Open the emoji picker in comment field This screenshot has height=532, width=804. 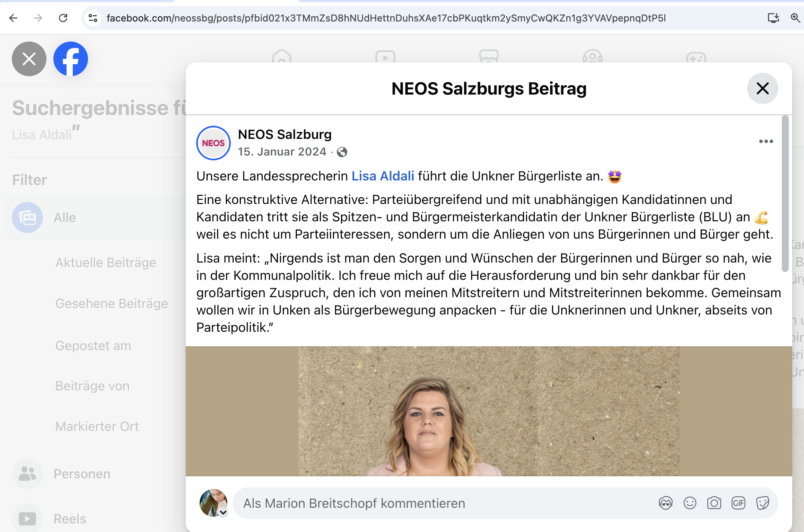(x=690, y=503)
